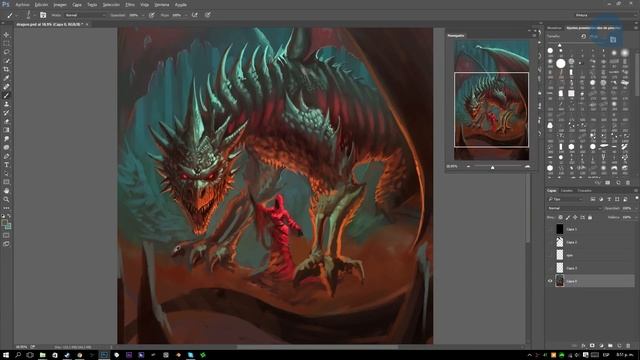640x360 pixels.
Task: Open the Archivo menu
Action: point(22,5)
